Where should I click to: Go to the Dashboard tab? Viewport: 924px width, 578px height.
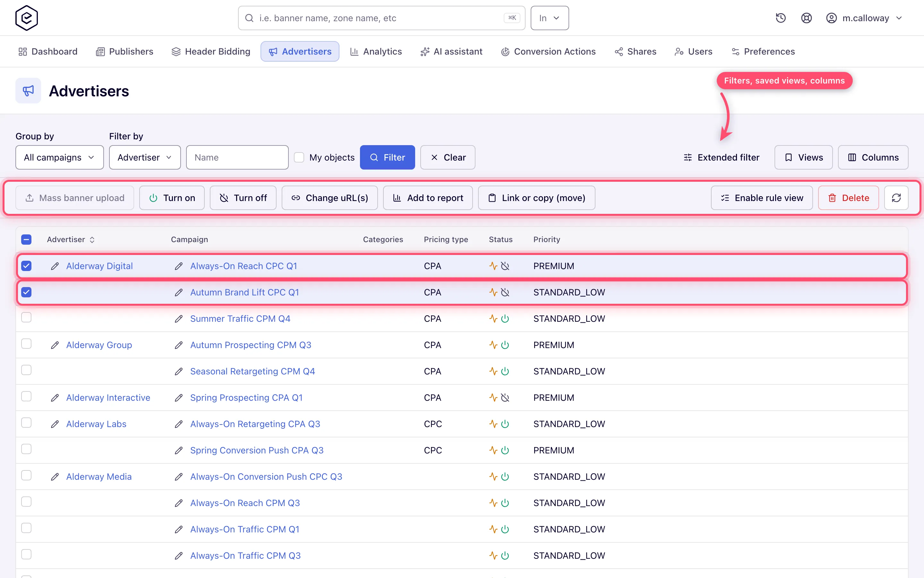48,52
